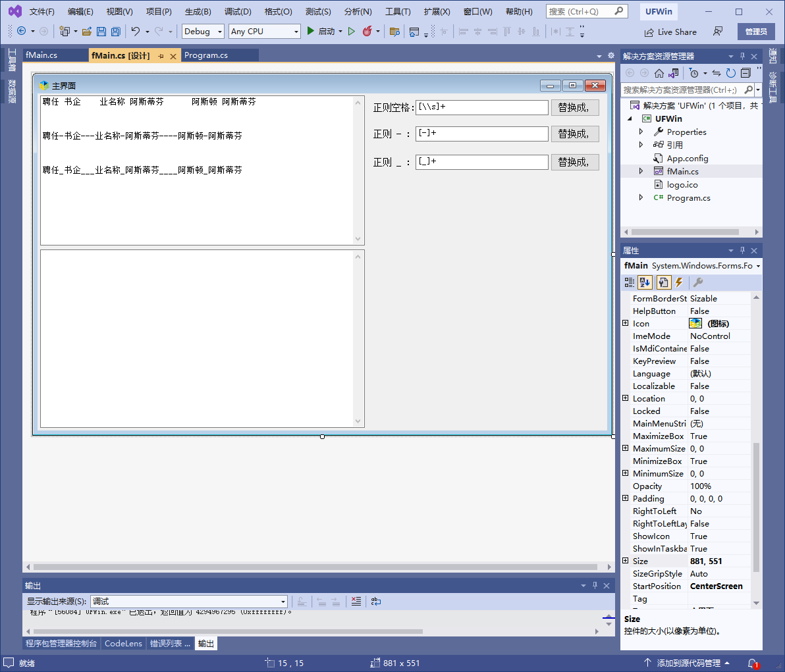This screenshot has width=785, height=672.
Task: Click the Solution Explorer home icon
Action: pyautogui.click(x=659, y=73)
